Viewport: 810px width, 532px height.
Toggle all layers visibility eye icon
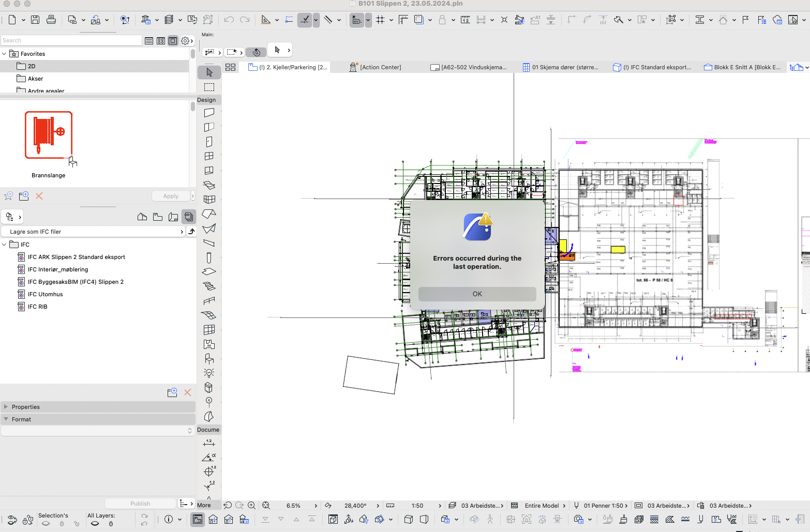click(x=95, y=523)
